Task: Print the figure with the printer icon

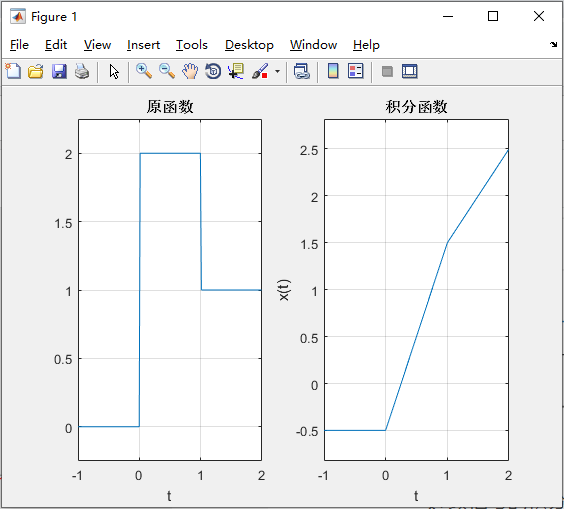Action: point(82,71)
